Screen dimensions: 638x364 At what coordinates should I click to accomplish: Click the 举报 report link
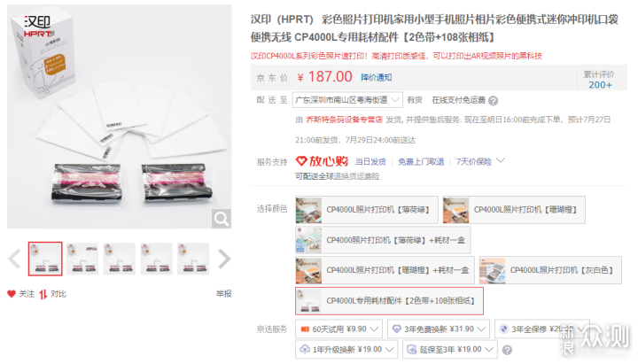223,294
